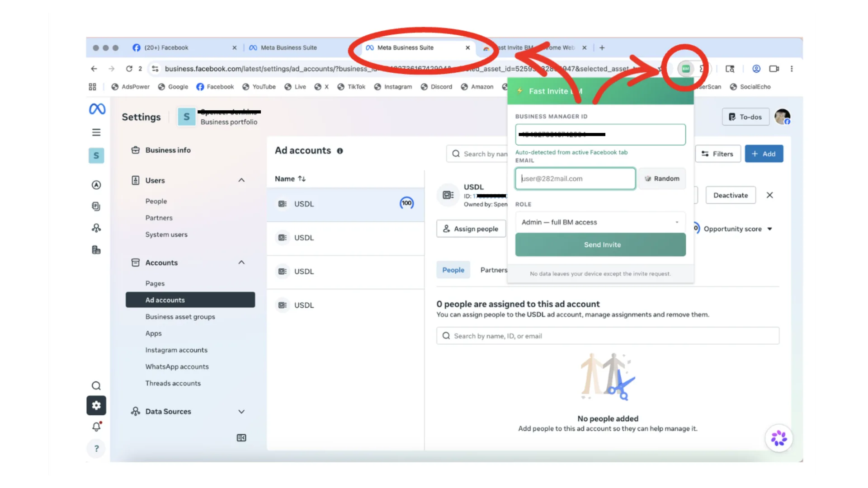The height and width of the screenshot is (488, 868).
Task: Click the Assign people button
Action: (471, 229)
